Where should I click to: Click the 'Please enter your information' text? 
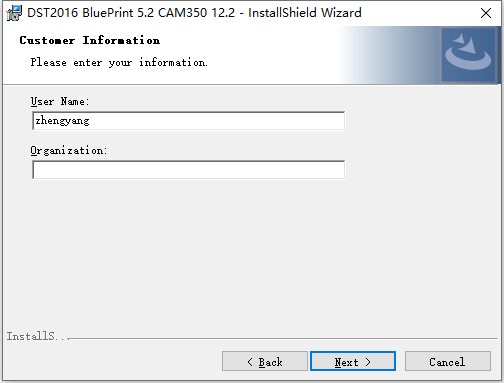point(119,62)
